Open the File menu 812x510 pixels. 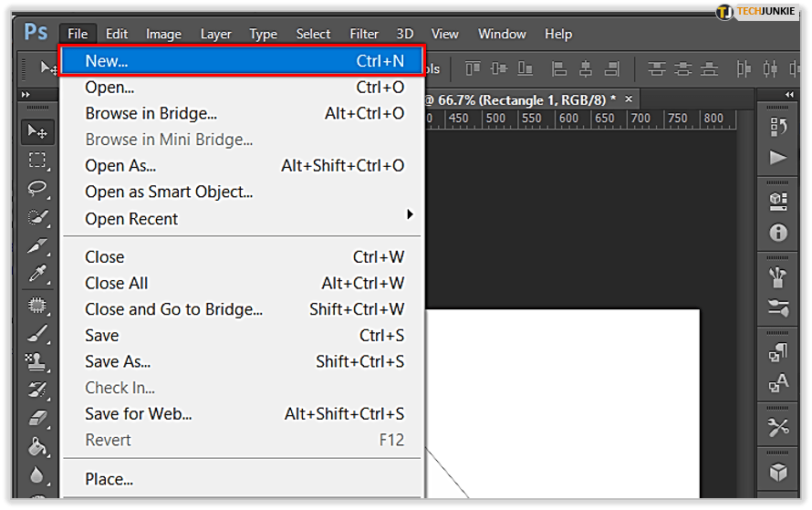tap(78, 34)
